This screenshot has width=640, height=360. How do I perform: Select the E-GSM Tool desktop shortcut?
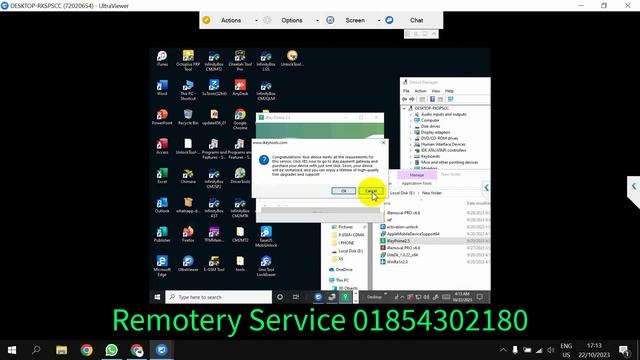pos(214,264)
